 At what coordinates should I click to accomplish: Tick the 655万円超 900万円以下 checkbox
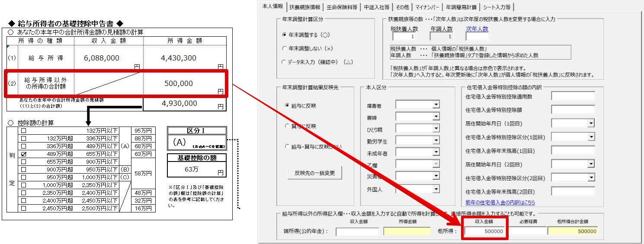click(x=24, y=162)
